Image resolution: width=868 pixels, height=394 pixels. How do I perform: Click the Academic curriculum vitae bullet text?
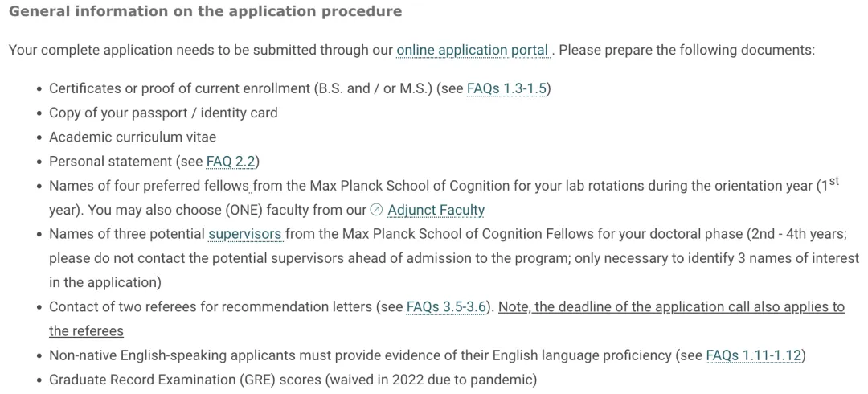pos(133,137)
